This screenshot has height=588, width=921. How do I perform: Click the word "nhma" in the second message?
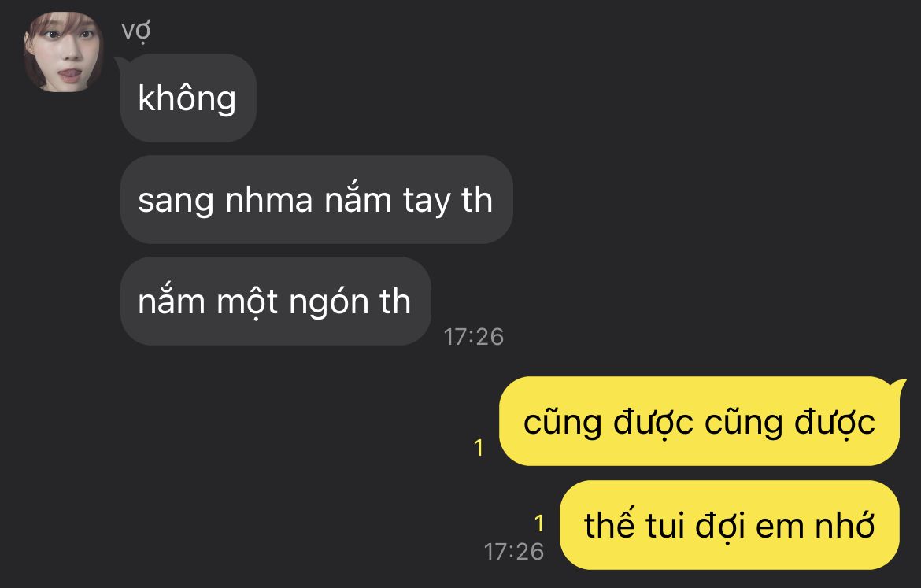269,200
